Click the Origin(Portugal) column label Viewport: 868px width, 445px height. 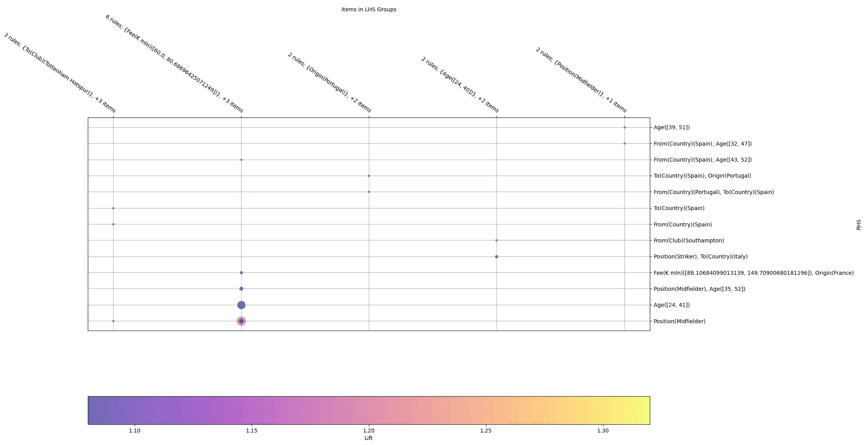click(x=329, y=83)
